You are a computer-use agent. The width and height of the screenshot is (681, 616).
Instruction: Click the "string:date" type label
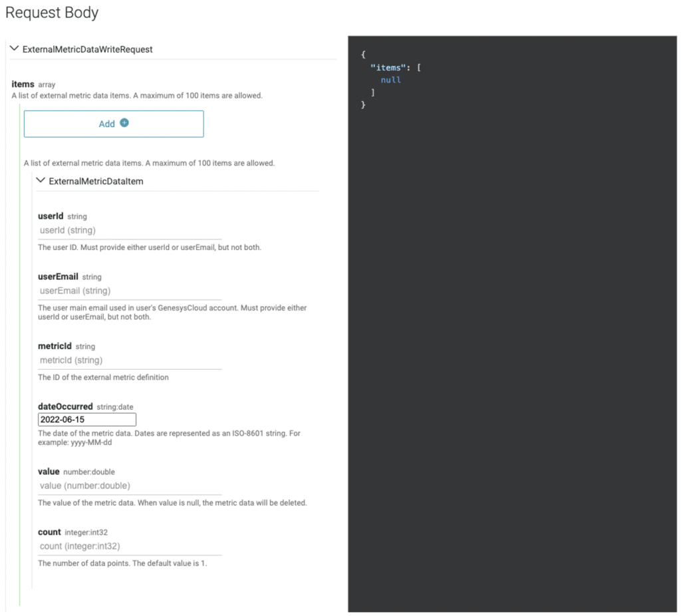114,407
